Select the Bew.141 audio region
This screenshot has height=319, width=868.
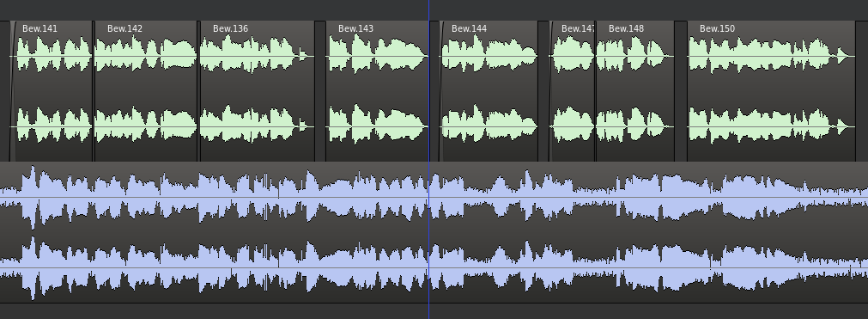coord(52,91)
